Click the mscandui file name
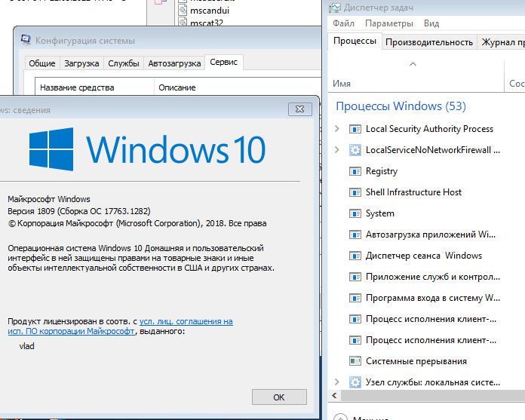 pyautogui.click(x=210, y=11)
